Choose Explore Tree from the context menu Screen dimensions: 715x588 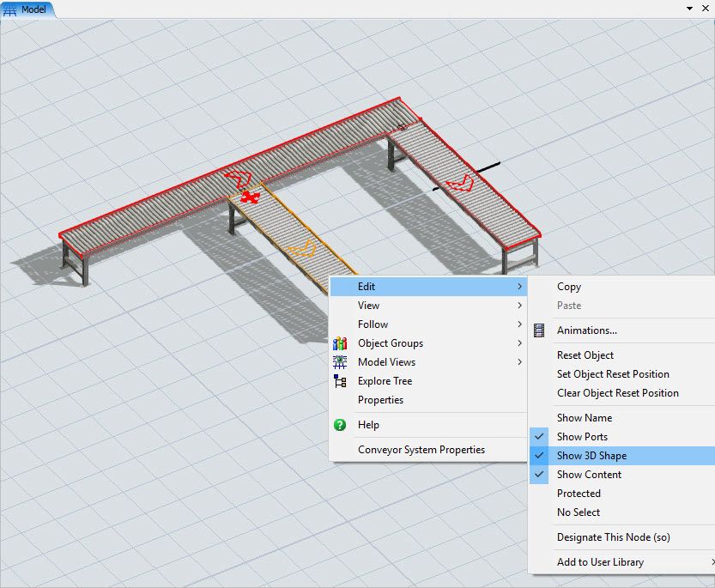tap(428, 381)
